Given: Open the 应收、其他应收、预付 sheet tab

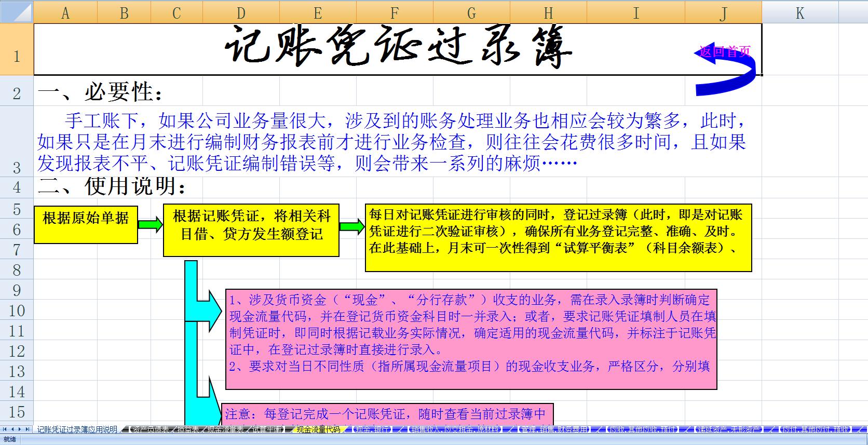Looking at the screenshot, I should [642, 429].
